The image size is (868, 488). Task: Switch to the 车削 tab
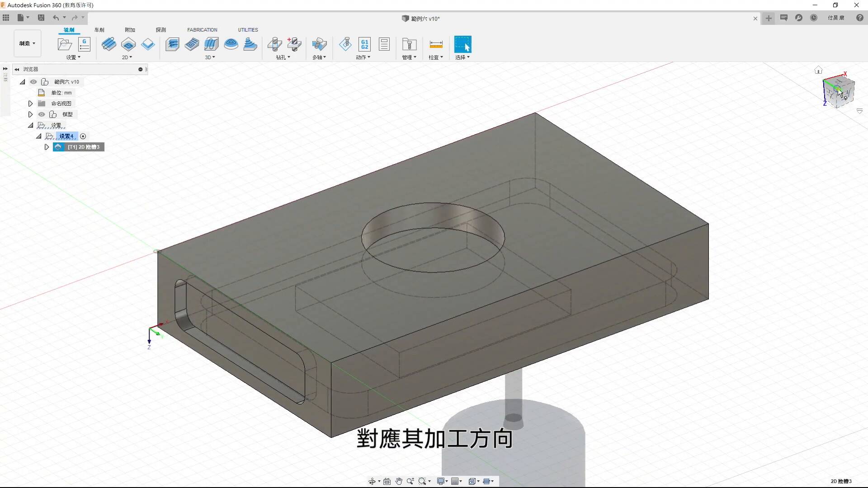pos(99,30)
